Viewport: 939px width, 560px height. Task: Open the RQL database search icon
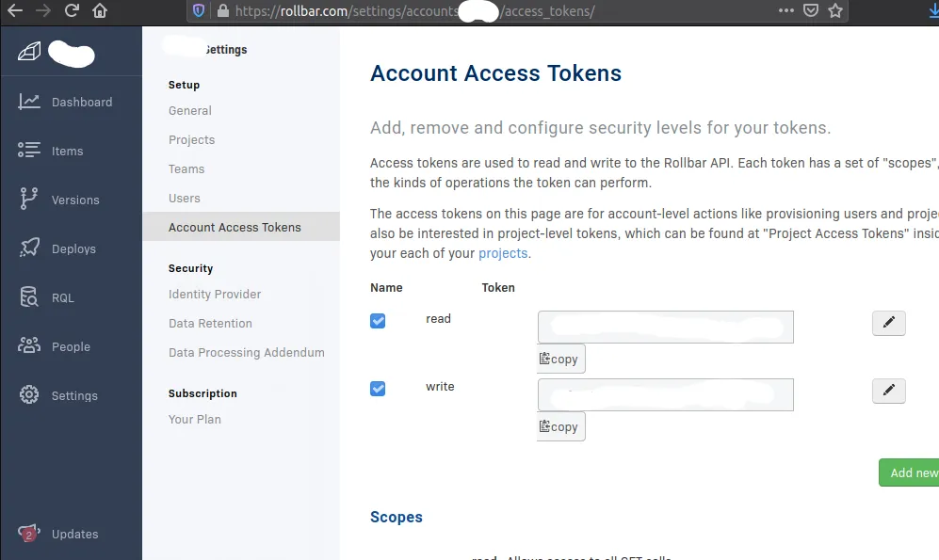pyautogui.click(x=29, y=296)
